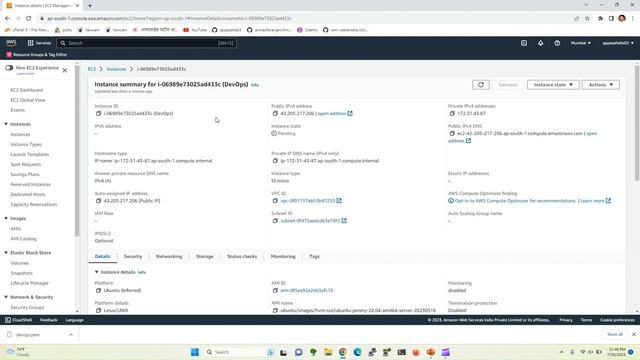Open EC2 Dashboard in sidebar
Viewport: 640px width, 360px height.
click(x=27, y=90)
